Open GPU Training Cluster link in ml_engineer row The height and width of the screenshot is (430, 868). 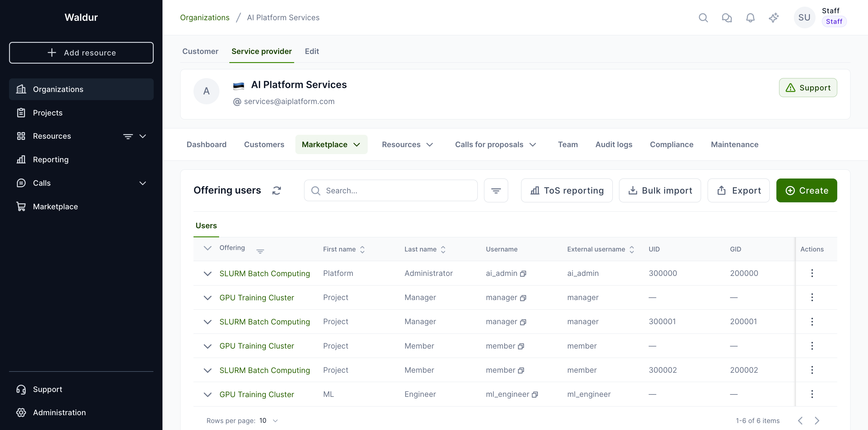pos(256,395)
